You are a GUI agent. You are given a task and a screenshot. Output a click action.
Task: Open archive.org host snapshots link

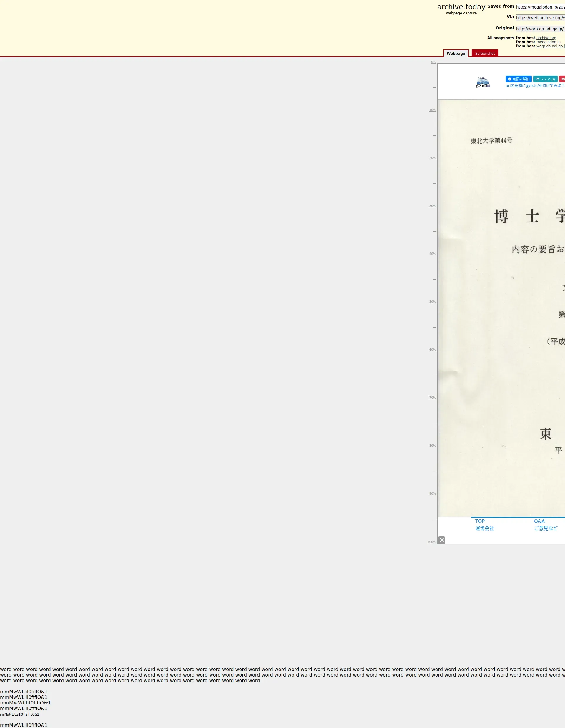[x=546, y=38]
